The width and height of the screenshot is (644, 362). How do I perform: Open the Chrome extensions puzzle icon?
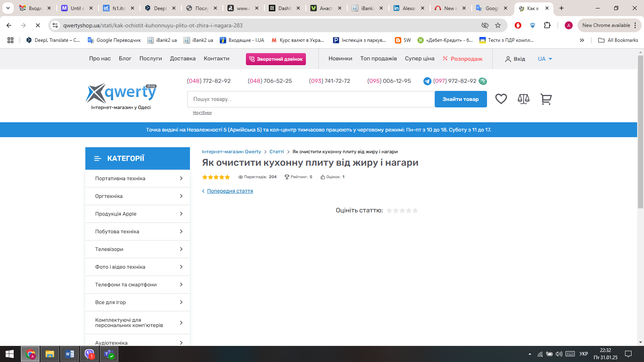coord(547,25)
